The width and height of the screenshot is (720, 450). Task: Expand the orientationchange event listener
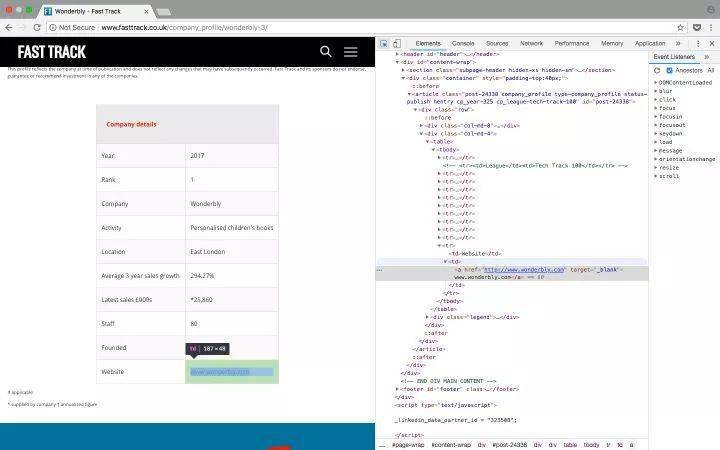point(656,159)
